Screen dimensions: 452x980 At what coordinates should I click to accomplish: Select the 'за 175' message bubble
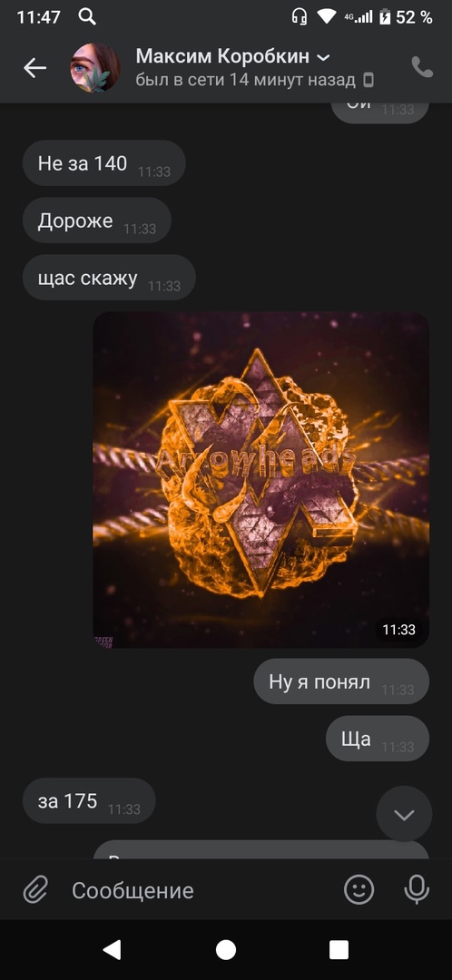[89, 800]
